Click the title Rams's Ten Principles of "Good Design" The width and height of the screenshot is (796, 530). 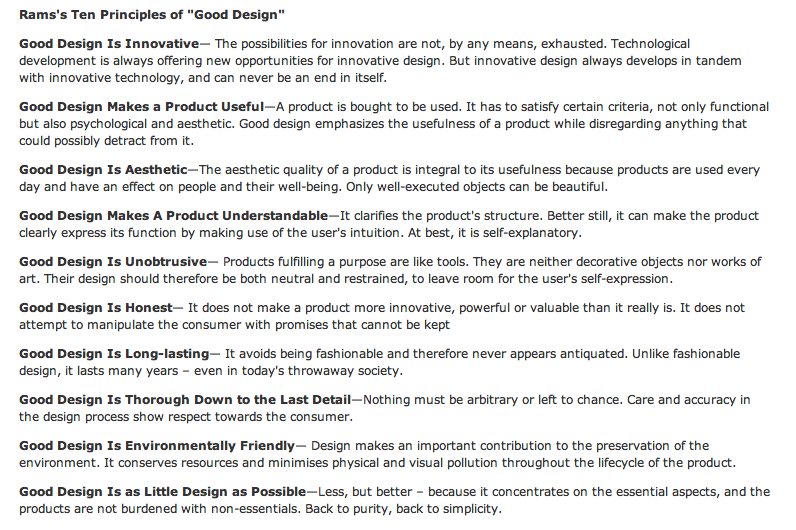pos(152,15)
